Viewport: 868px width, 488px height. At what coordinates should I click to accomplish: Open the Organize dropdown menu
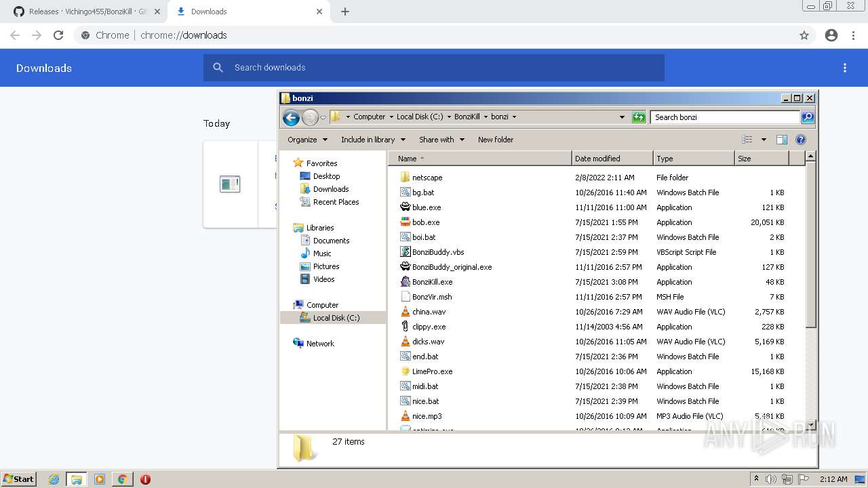307,140
